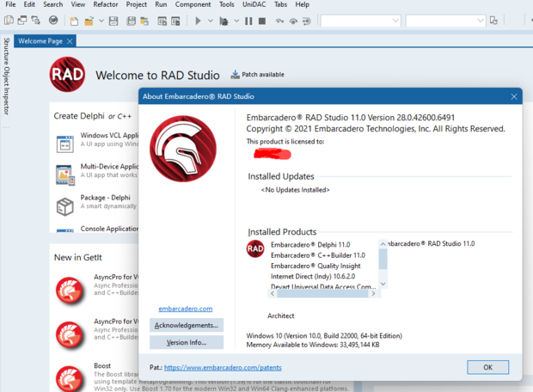
Task: Click the New Items toolbar icon
Action: pyautogui.click(x=74, y=21)
